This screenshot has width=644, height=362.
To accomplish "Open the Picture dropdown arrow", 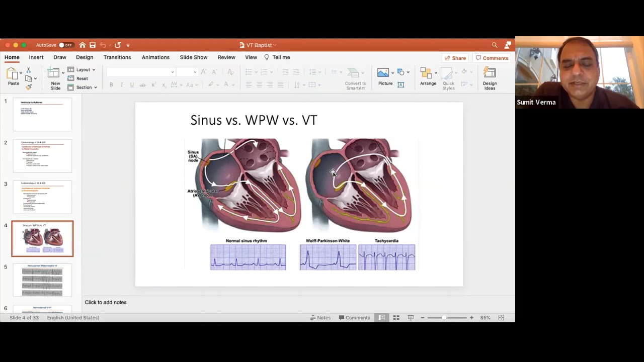I will [392, 72].
